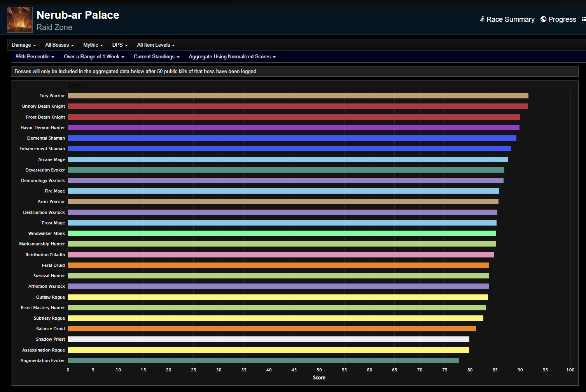The height and width of the screenshot is (392, 586).
Task: Select the Havoc Demon Hunter purple bar
Action: 294,128
